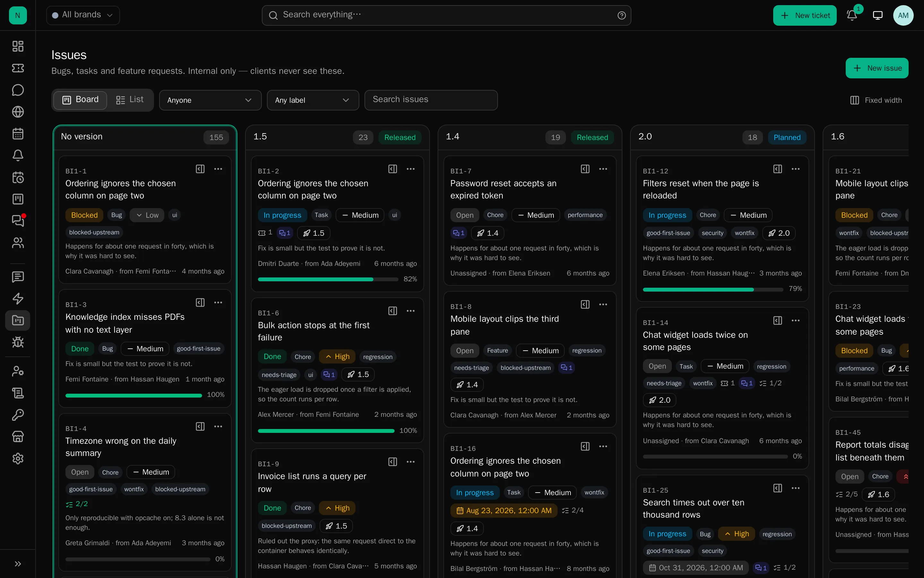Change Medium priority on BI1-7 card
924x578 pixels.
(536, 215)
